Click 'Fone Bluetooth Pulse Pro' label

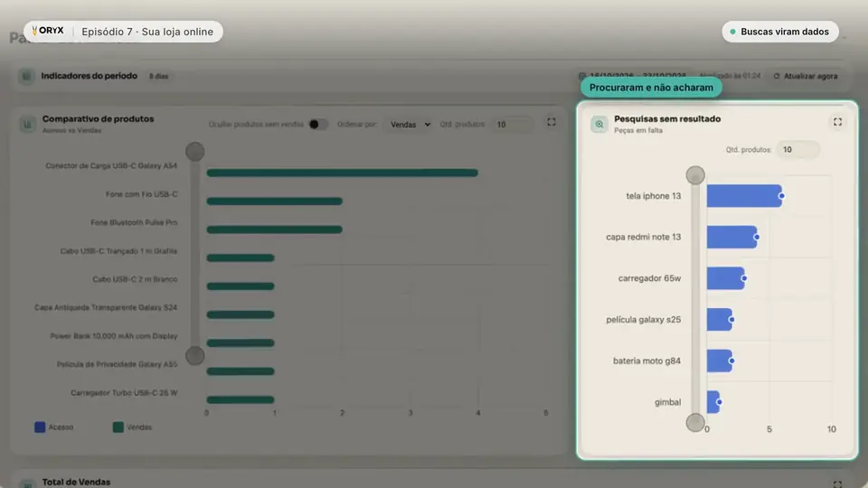pos(134,222)
